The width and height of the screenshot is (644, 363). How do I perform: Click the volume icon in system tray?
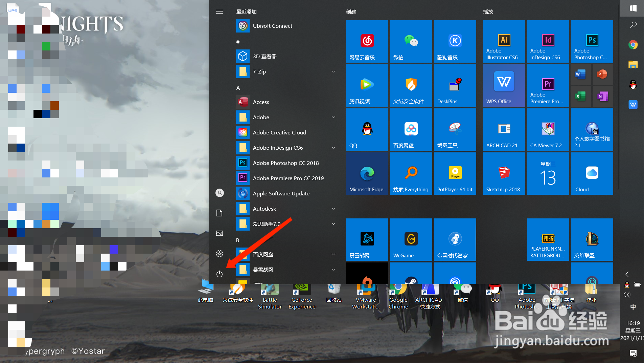pos(627,295)
